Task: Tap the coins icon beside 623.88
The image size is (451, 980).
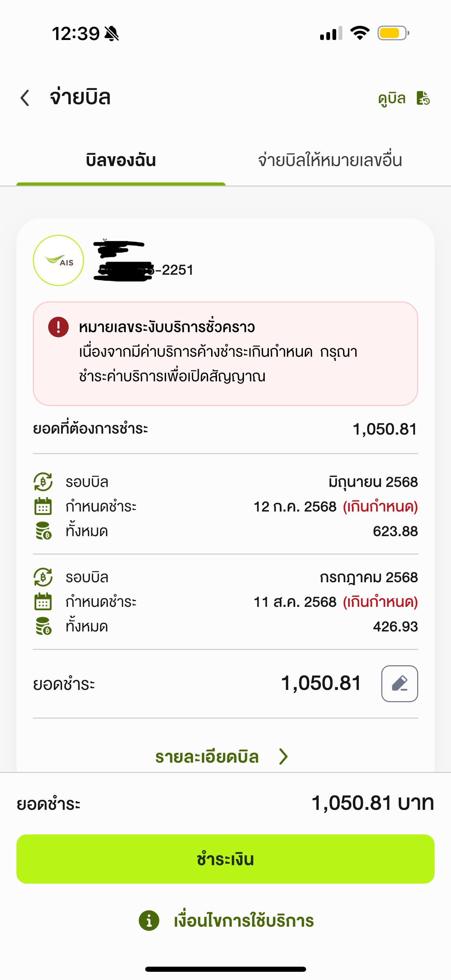Action: pos(43,531)
